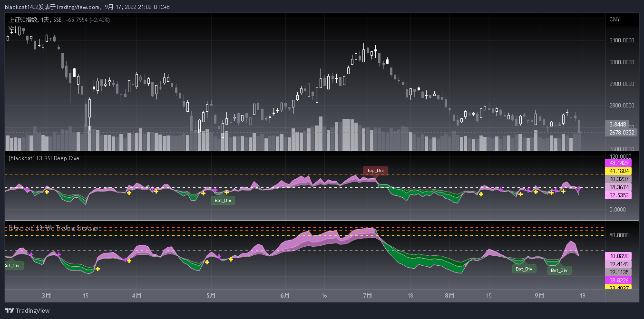
Task: Click the TradingView logo at the bottom
Action: point(27,311)
